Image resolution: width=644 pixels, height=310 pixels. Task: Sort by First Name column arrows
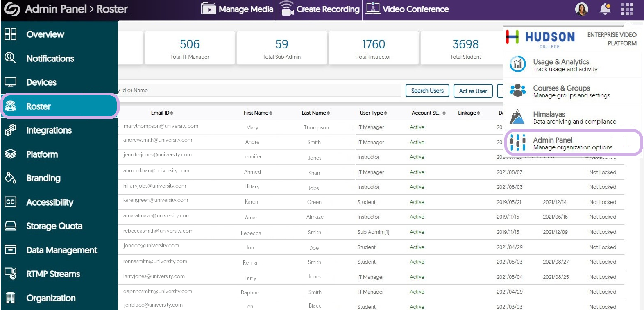pyautogui.click(x=271, y=113)
